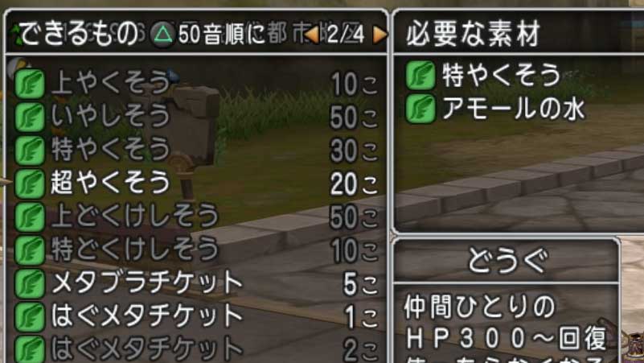Click the 必要な素材 panel title

[x=473, y=34]
